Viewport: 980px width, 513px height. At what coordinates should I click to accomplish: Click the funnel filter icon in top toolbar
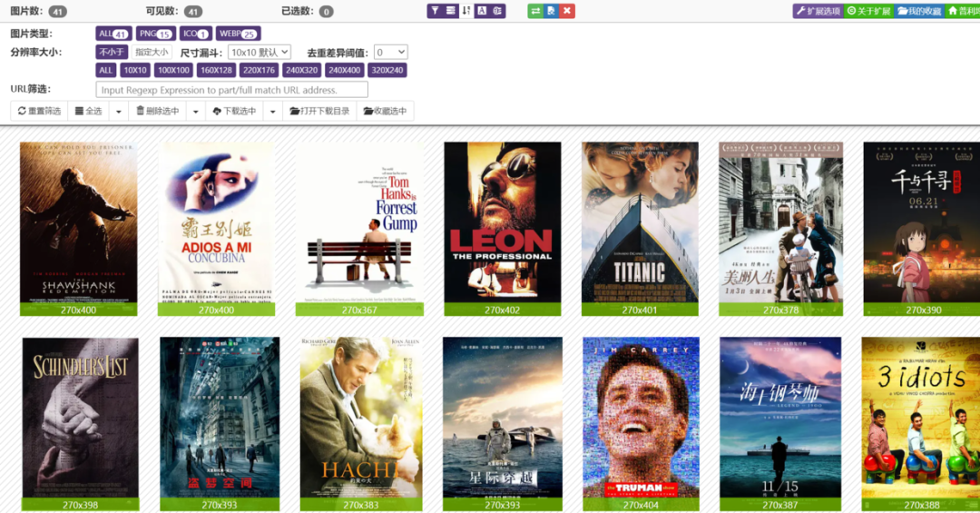point(435,11)
